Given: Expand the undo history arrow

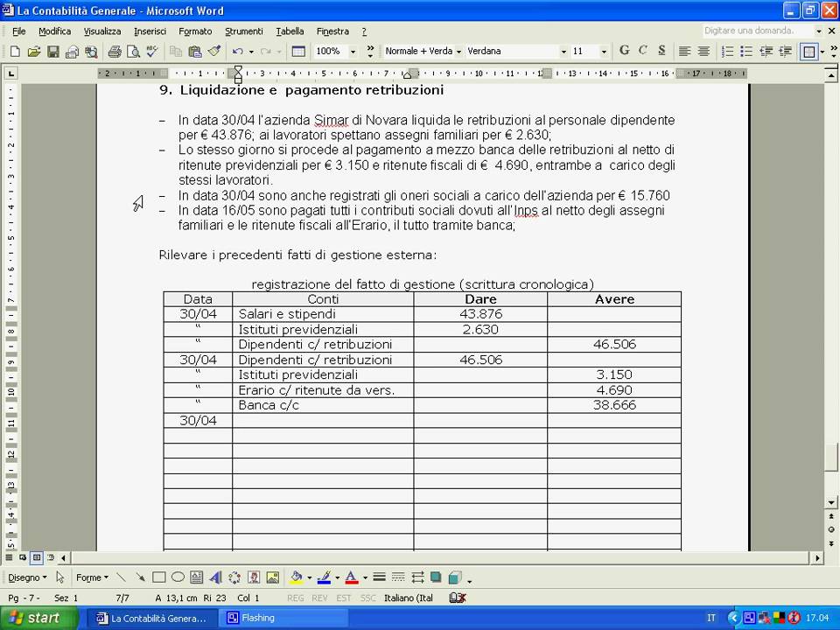Looking at the screenshot, I should click(x=251, y=52).
